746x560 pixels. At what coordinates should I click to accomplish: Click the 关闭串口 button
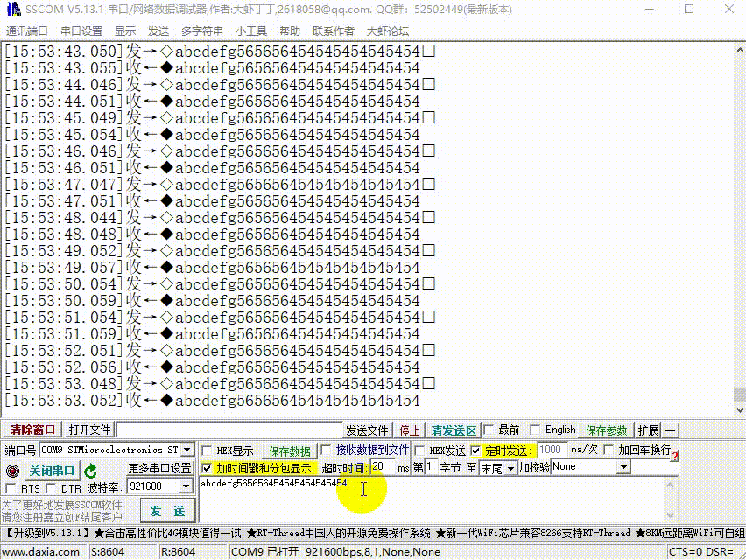coord(52,471)
